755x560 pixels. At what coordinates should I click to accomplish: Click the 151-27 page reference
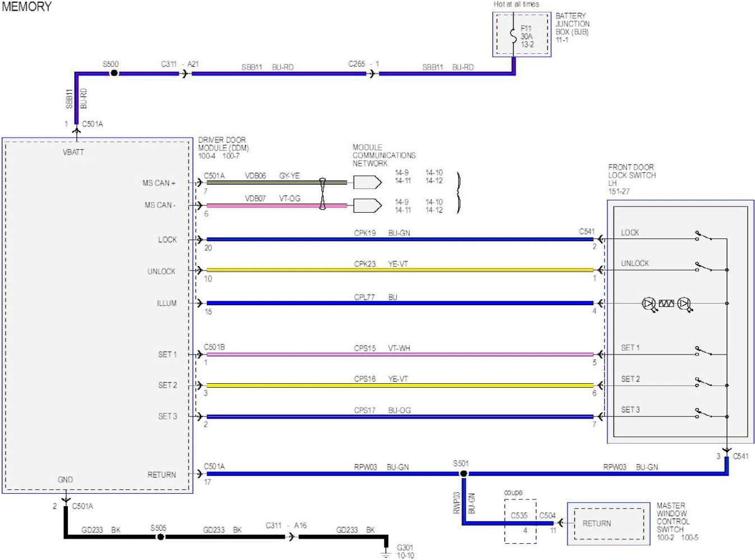coord(619,191)
